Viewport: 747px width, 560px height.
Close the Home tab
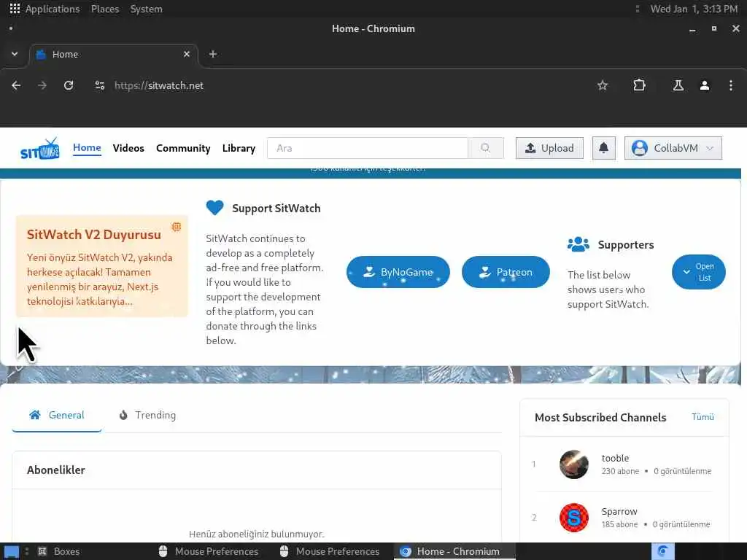click(x=187, y=54)
